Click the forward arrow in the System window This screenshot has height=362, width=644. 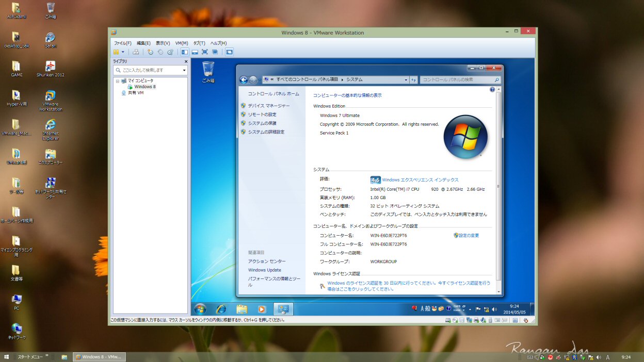(x=253, y=80)
